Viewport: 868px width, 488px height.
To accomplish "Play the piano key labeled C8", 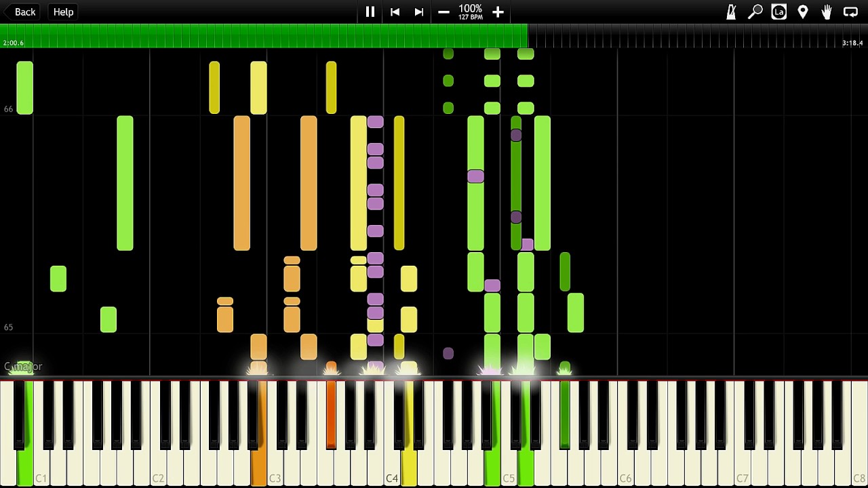I will (859, 468).
